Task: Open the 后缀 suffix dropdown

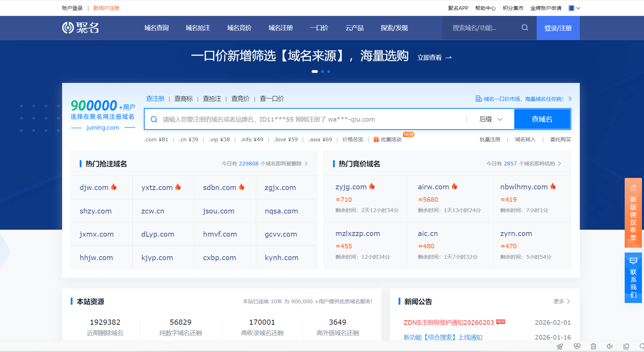Action: pos(490,119)
